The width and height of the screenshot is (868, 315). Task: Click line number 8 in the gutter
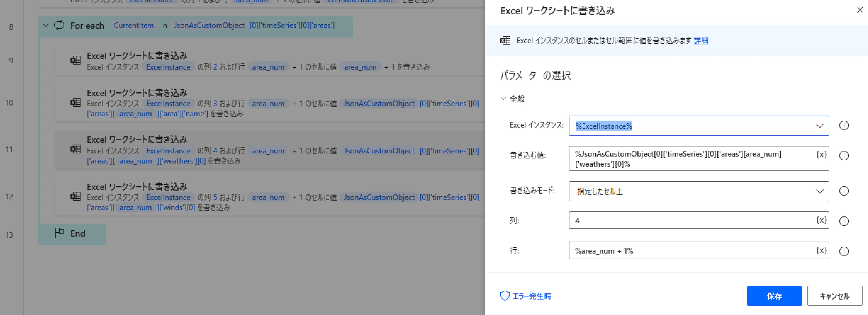[11, 27]
